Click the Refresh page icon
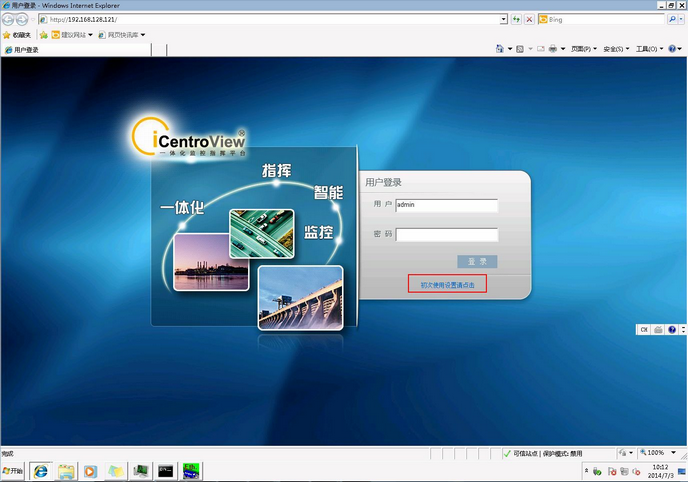688x482 pixels. [516, 19]
